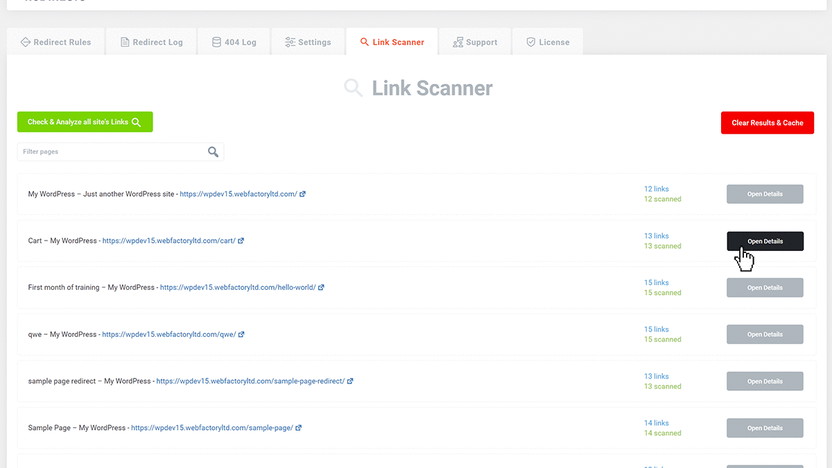
Task: Click external link icon beside the sample-page URL
Action: pyautogui.click(x=298, y=428)
